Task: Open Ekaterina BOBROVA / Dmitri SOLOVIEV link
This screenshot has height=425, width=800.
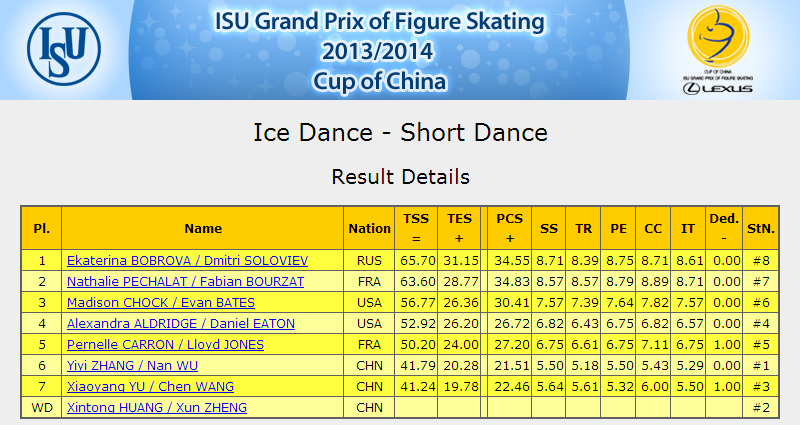Action: tap(187, 261)
